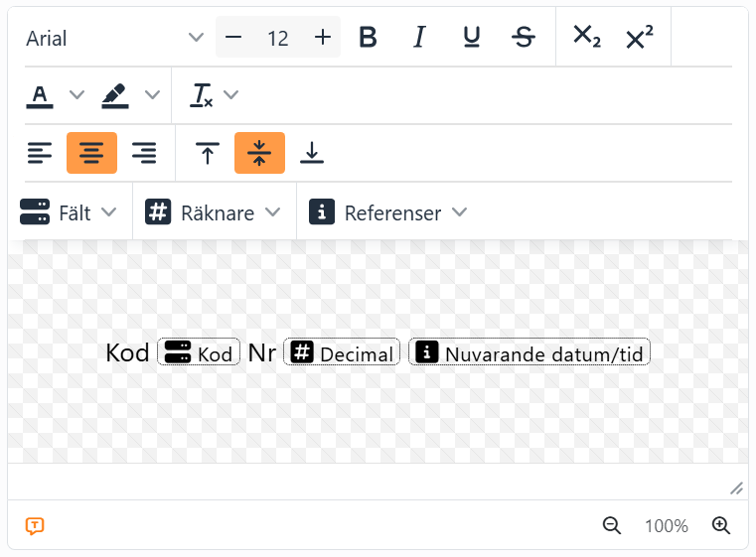Image resolution: width=756 pixels, height=557 pixels.
Task: Open the Fält dropdown menu
Action: coord(69,212)
